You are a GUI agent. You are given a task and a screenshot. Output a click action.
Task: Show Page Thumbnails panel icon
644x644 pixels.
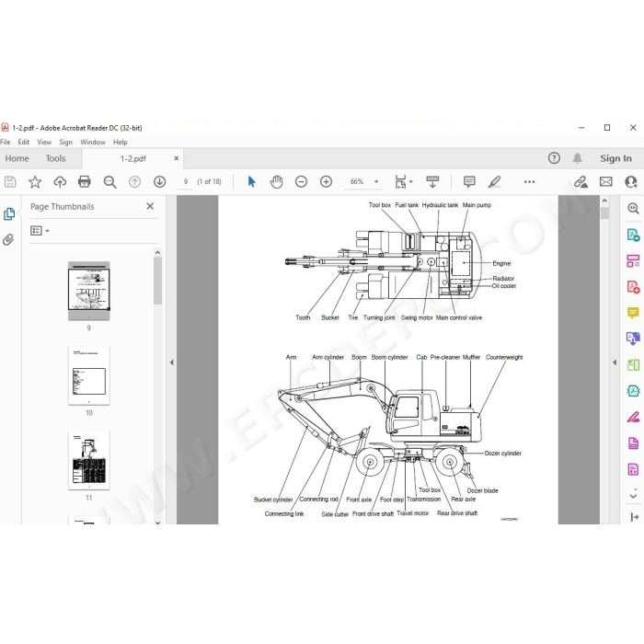click(x=9, y=214)
